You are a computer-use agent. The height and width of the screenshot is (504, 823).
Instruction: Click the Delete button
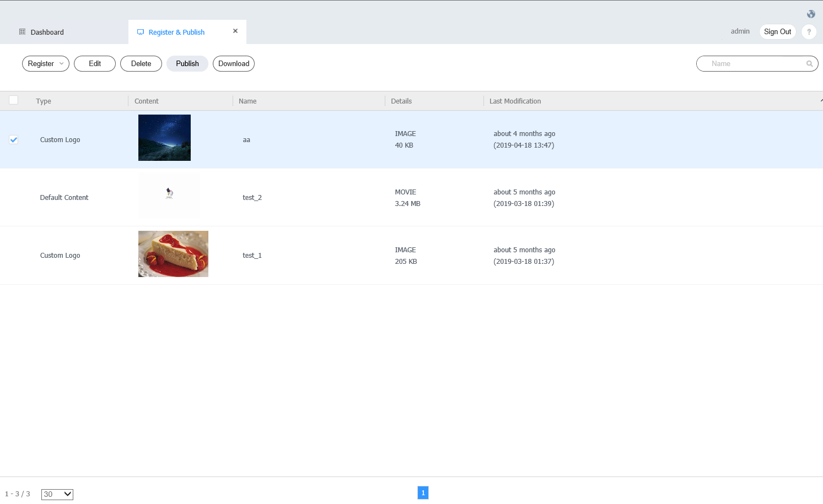click(x=141, y=64)
